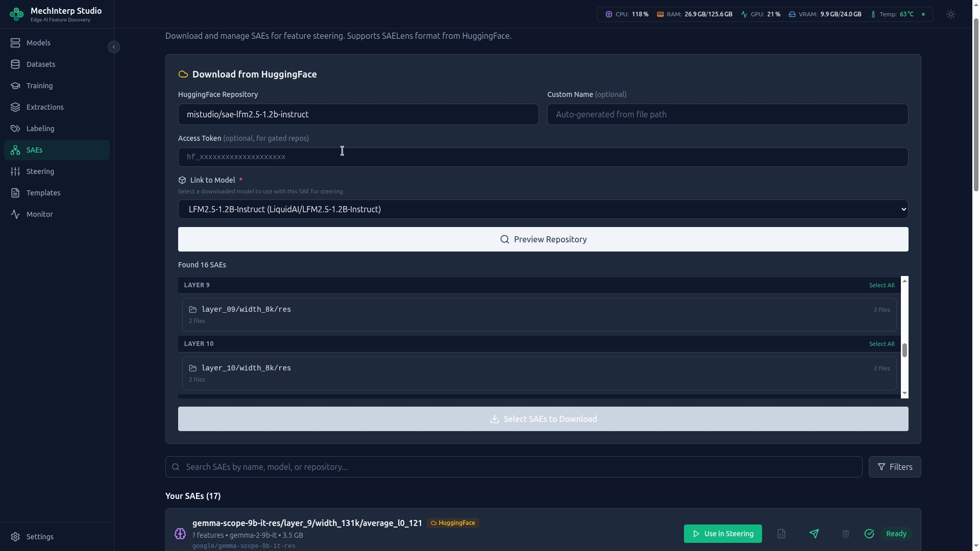The image size is (980, 551).
Task: Select the SAEs sidebar item
Action: tap(57, 150)
